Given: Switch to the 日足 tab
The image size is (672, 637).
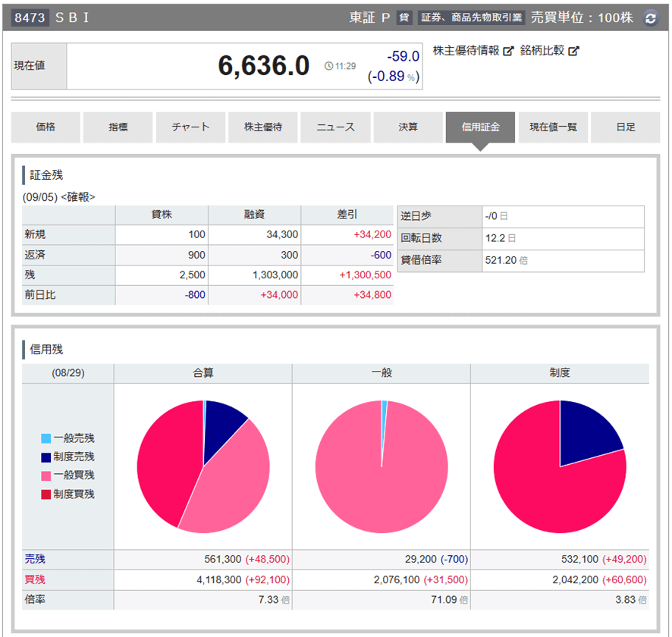Looking at the screenshot, I should [626, 127].
